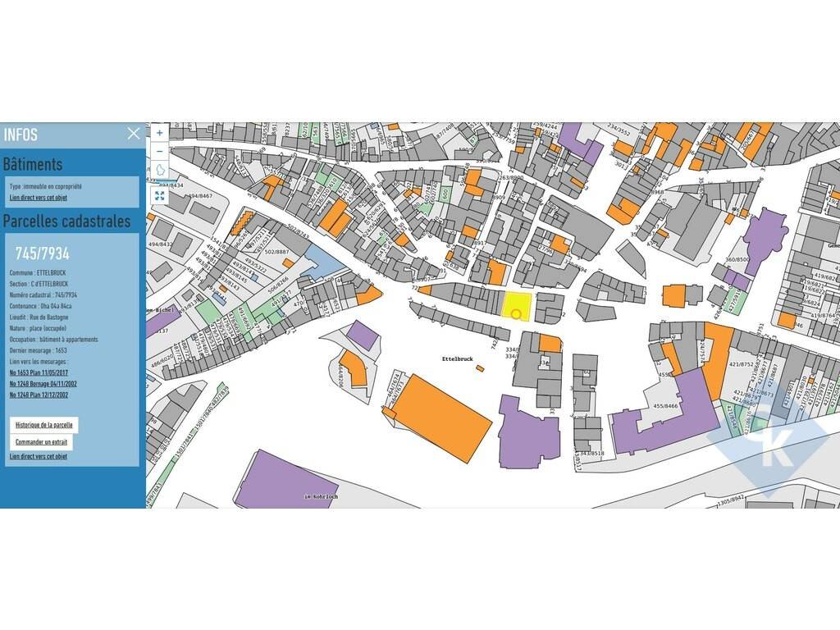Screen dimensions: 840x630
Task: Zoom in on the map
Action: click(159, 133)
